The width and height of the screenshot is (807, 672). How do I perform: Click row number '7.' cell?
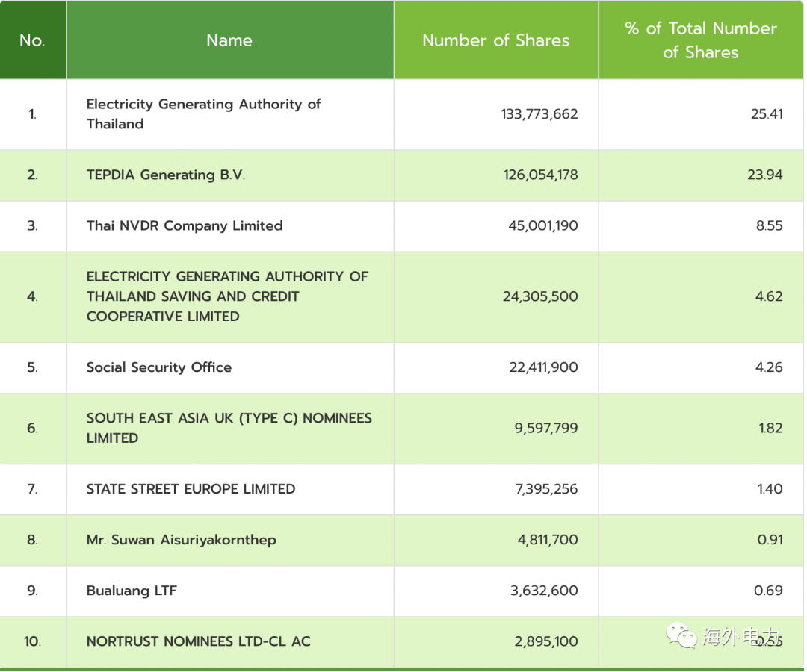click(32, 489)
